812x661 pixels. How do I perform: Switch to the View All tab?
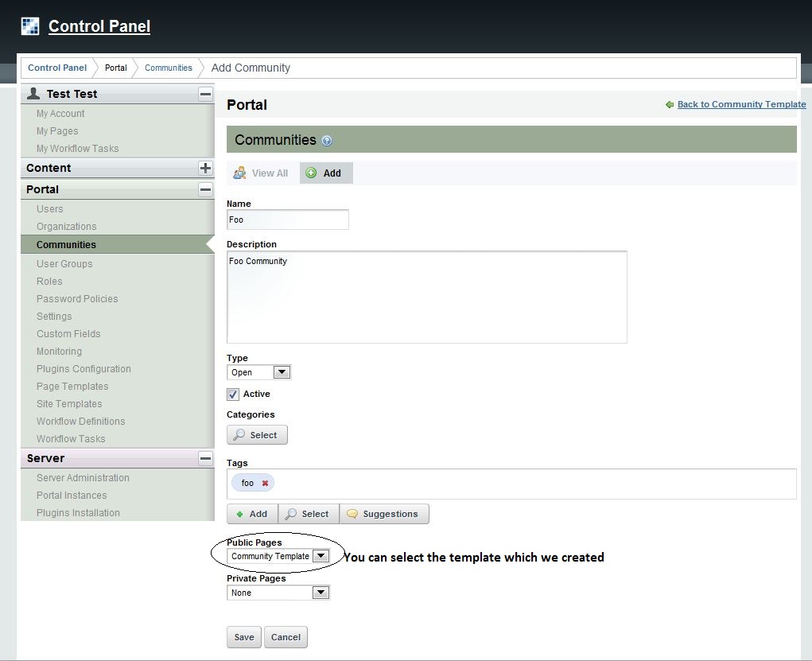261,173
